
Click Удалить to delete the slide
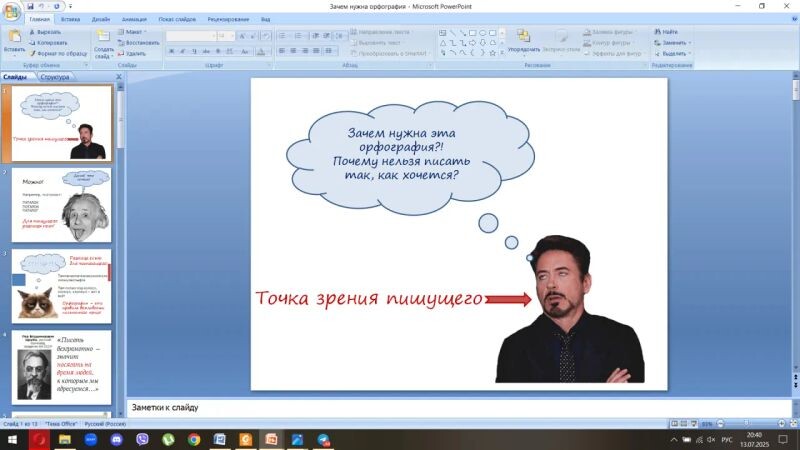134,53
